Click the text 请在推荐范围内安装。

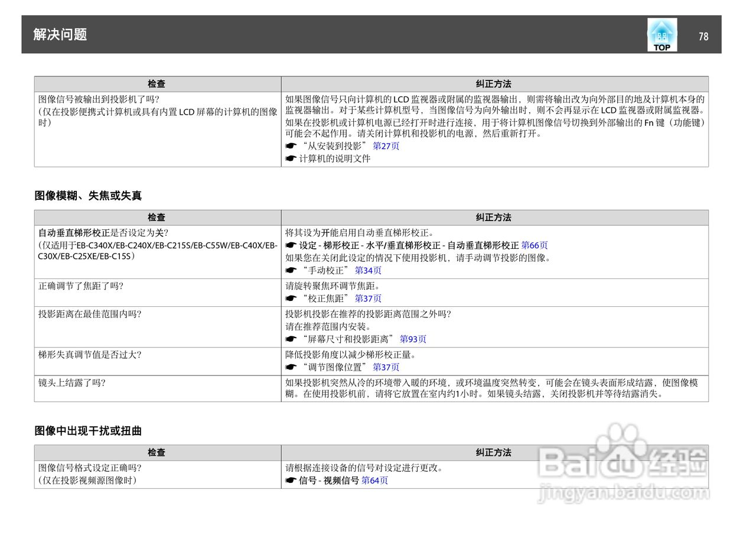click(x=328, y=327)
